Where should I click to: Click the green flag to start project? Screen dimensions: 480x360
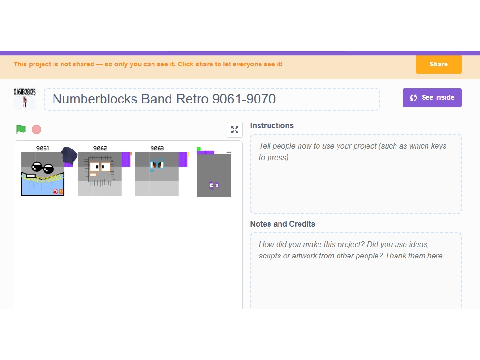21,129
